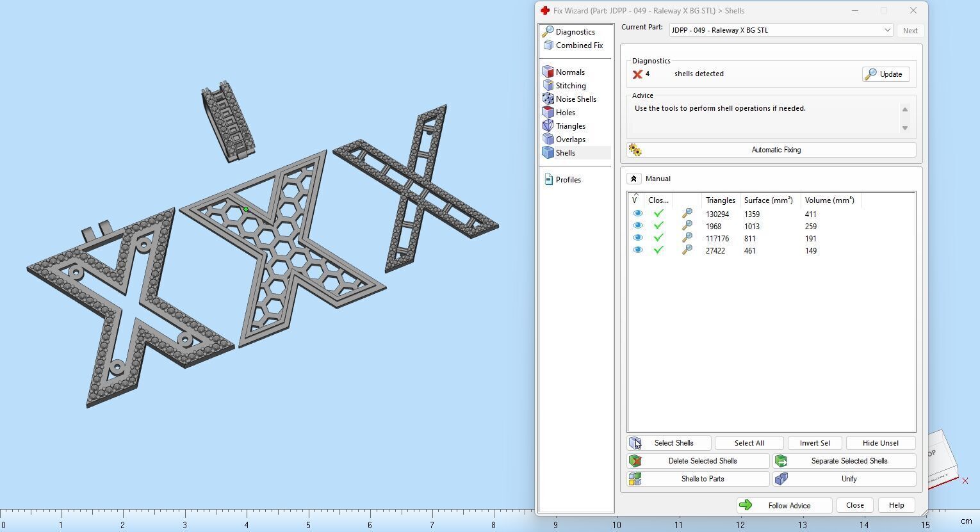
Task: Go to the Normals fix step
Action: click(570, 72)
